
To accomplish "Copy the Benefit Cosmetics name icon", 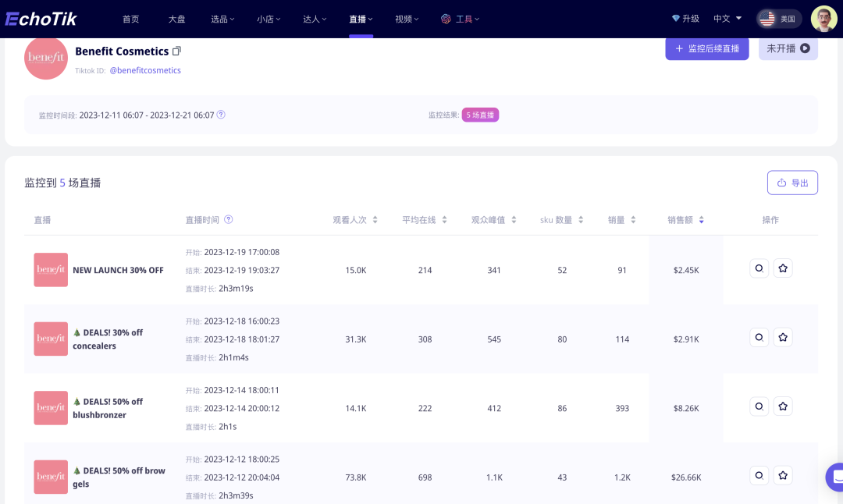I will point(176,51).
